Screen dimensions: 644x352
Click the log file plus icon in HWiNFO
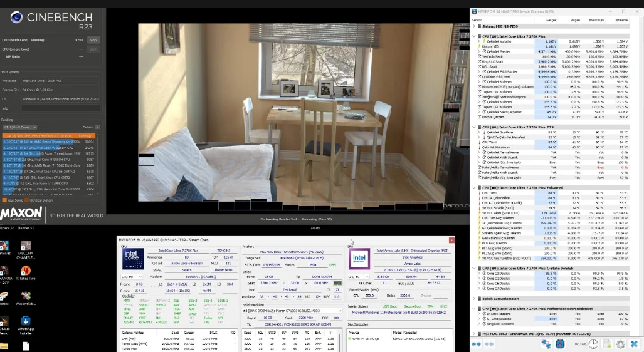pos(608,344)
